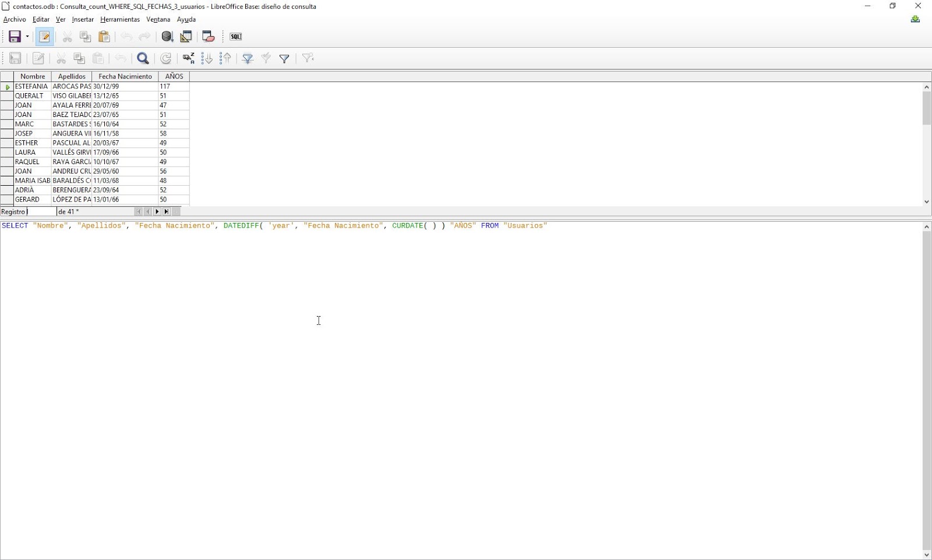Toggle query edit mode

(45, 36)
